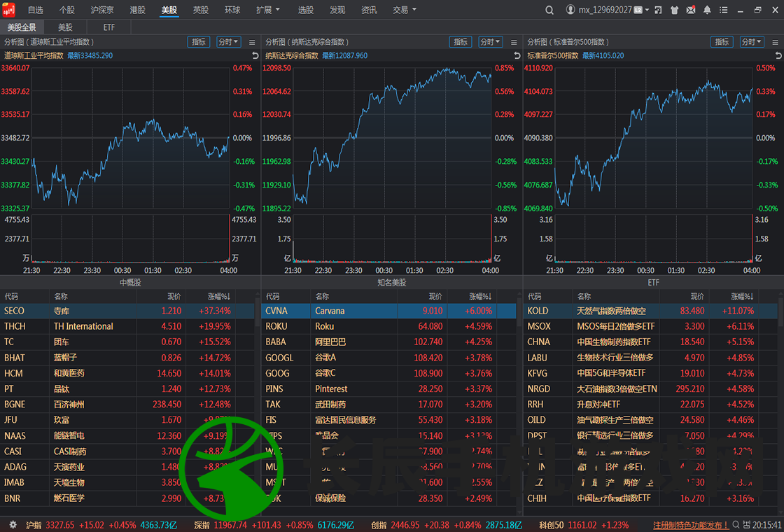784x532 pixels.
Task: Open the 资讯 menu
Action: tap(369, 10)
